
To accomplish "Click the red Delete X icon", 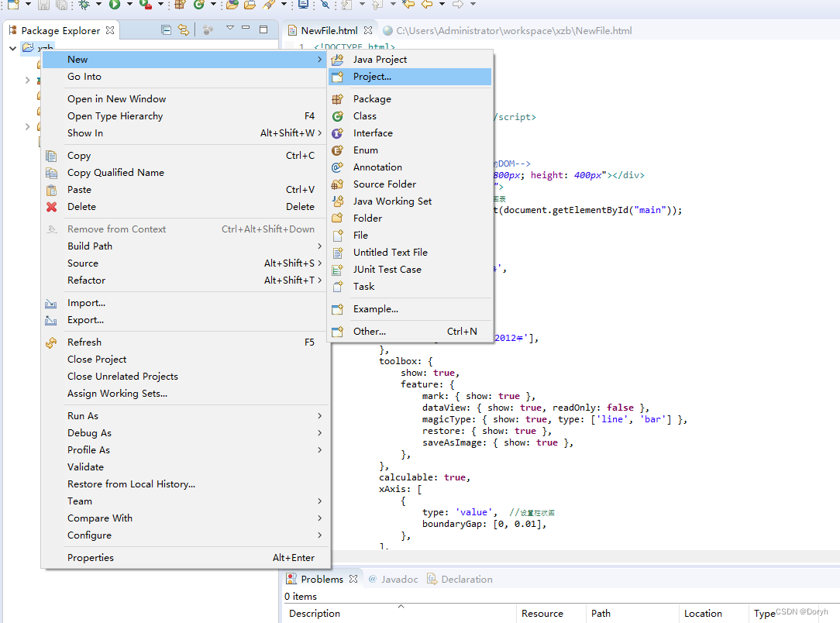I will [51, 207].
